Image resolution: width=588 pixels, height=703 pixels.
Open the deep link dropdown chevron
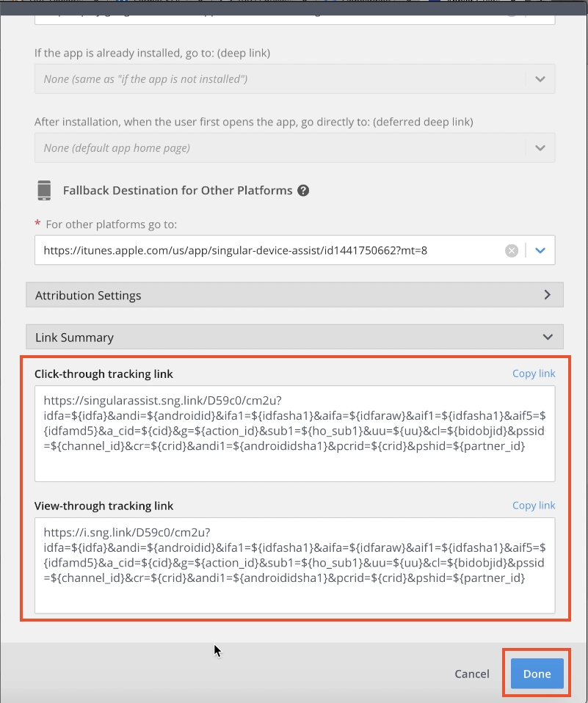(540, 79)
